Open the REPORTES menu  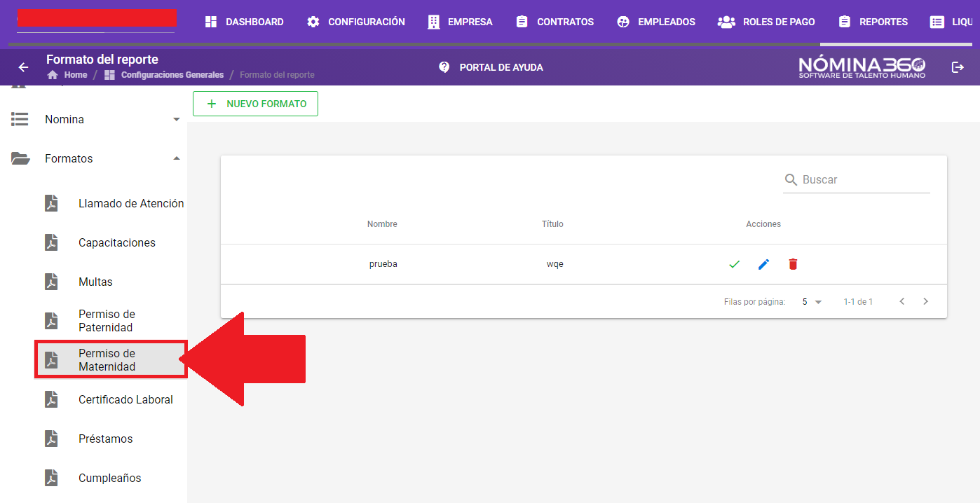pyautogui.click(x=873, y=22)
